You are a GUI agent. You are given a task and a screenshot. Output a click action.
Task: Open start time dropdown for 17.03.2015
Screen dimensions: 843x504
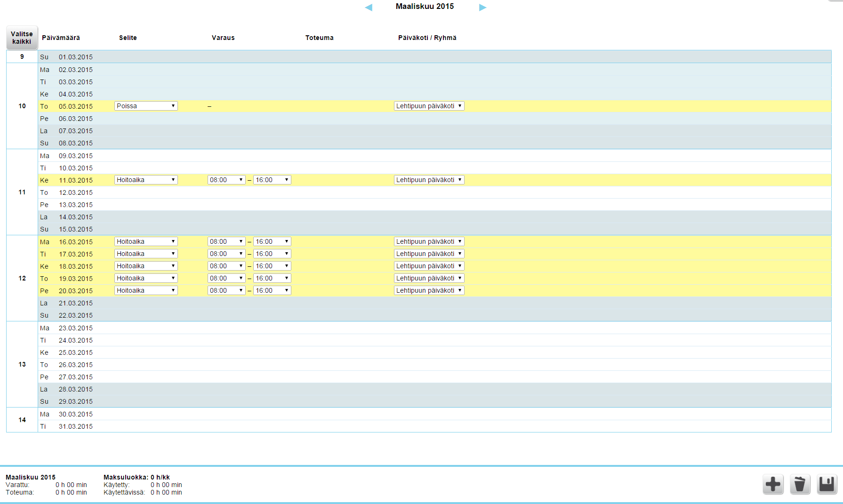pos(226,254)
